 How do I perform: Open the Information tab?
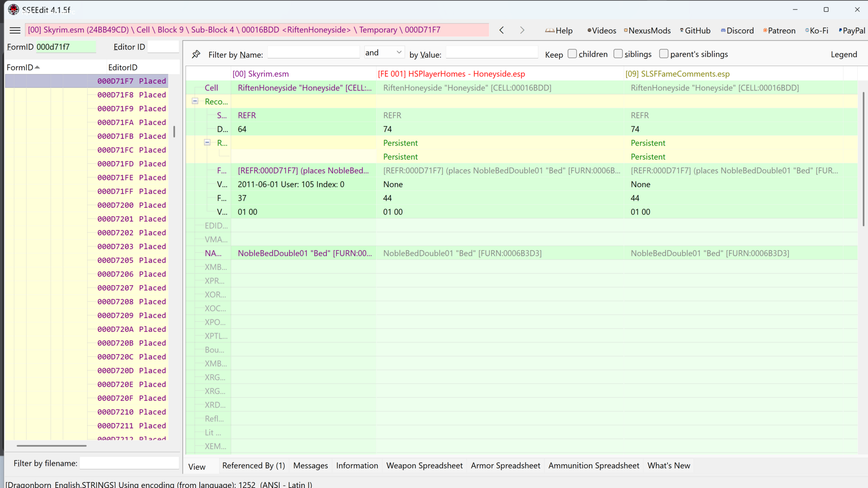click(x=357, y=465)
